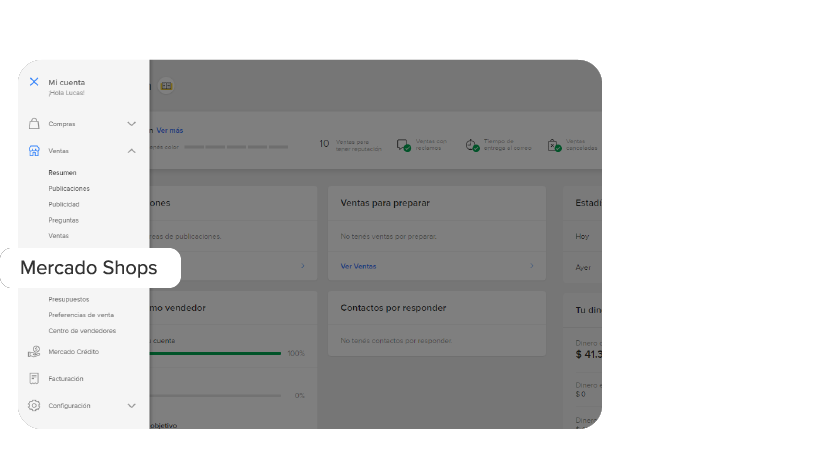Click the ¡Hola Lucas! greeting

pyautogui.click(x=66, y=93)
